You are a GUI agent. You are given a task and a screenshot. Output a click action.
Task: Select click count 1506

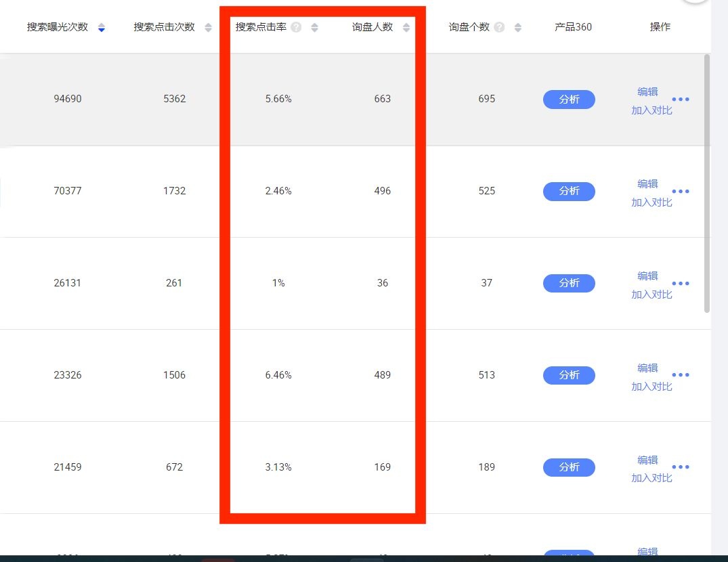[x=175, y=375]
